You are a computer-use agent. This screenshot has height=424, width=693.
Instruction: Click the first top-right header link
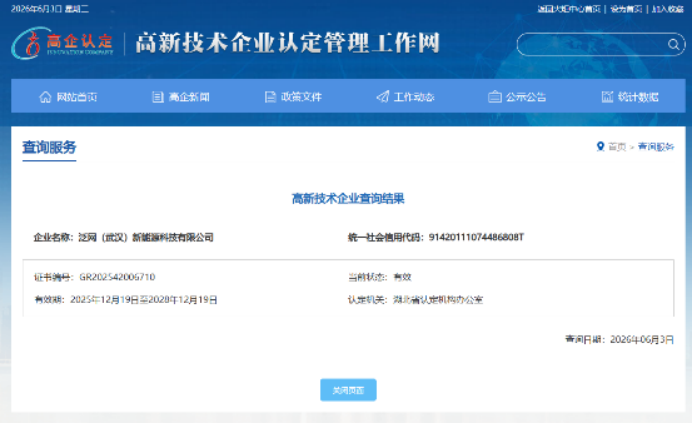coord(569,9)
